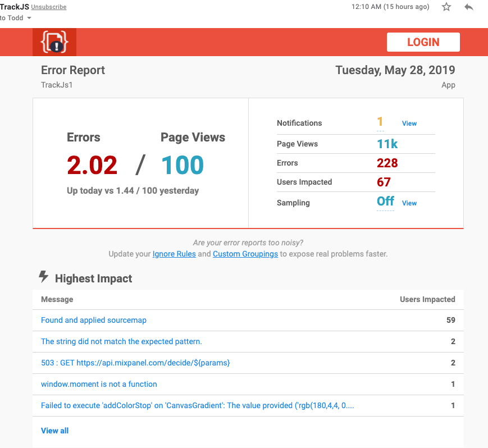The image size is (488, 448).
Task: Click the reply arrow icon
Action: coord(469,7)
